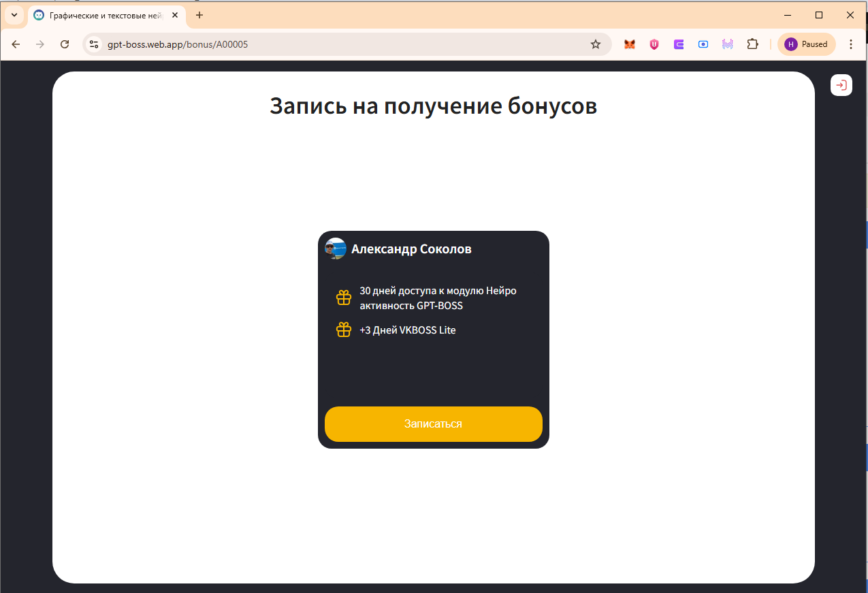This screenshot has width=868, height=593.
Task: Click the heading Запись на получение бонусов
Action: tap(433, 106)
